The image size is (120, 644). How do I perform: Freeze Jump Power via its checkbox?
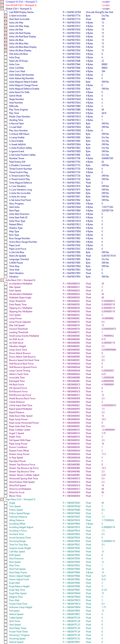[x=5, y=318]
